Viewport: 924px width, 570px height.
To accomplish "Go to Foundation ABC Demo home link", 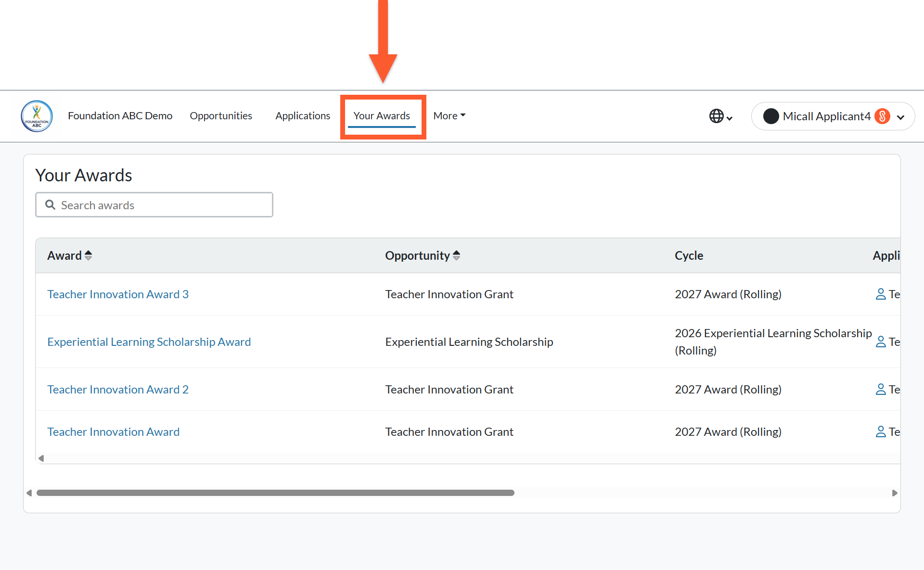I will coord(120,116).
